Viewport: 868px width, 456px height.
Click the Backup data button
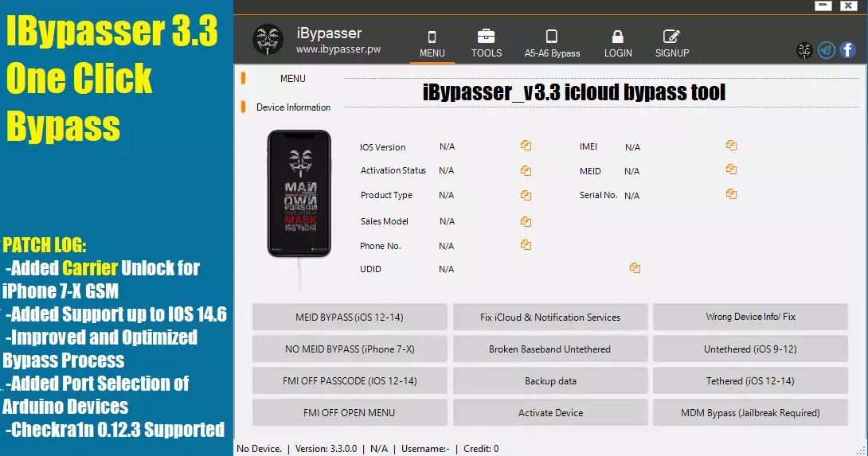(x=550, y=380)
